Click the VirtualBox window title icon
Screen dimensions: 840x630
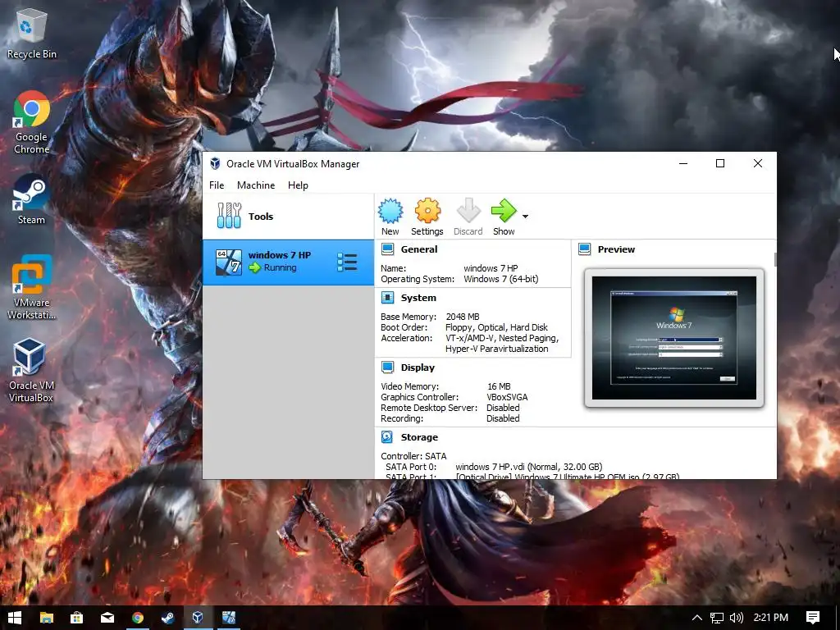point(216,163)
